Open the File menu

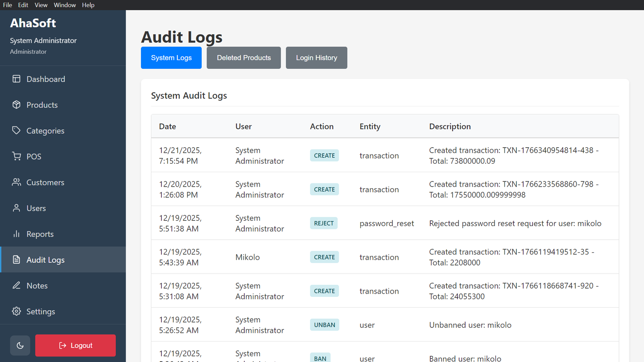pos(8,5)
